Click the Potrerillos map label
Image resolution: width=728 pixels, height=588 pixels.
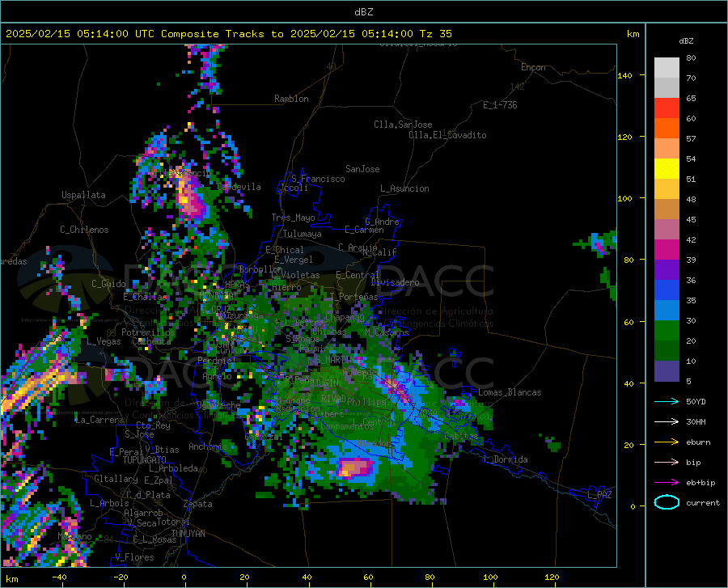coord(148,332)
